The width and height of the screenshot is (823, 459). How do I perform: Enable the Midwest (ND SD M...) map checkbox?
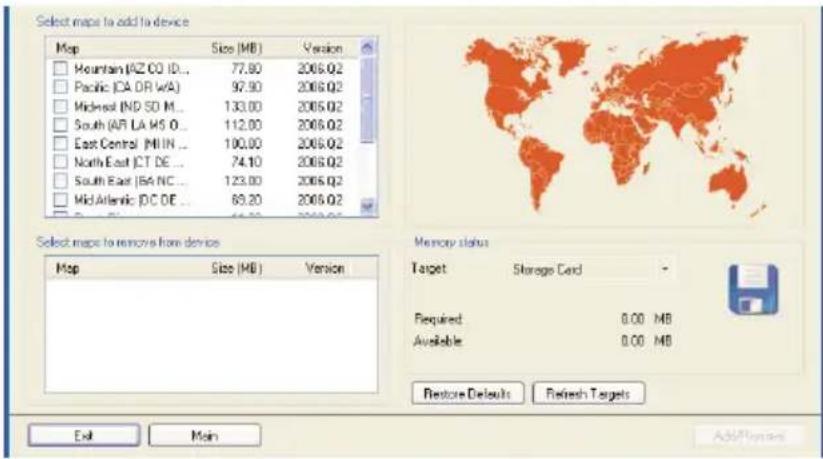tap(61, 106)
